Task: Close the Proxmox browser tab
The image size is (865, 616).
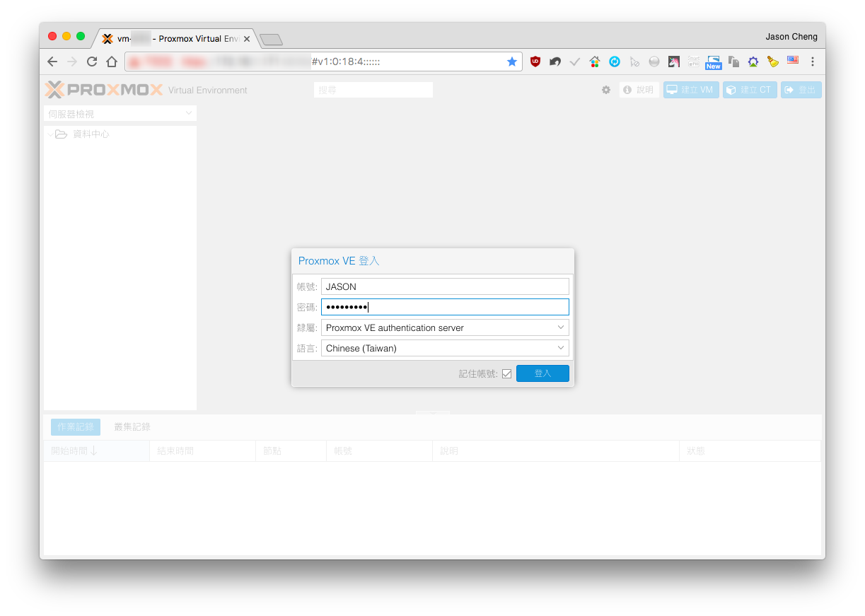Action: [247, 39]
